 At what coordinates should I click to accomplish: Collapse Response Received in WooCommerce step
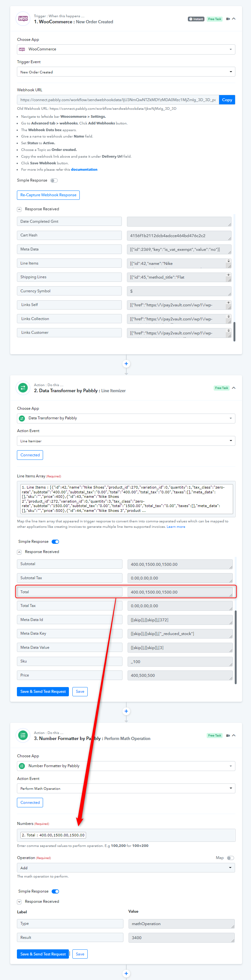pos(19,209)
